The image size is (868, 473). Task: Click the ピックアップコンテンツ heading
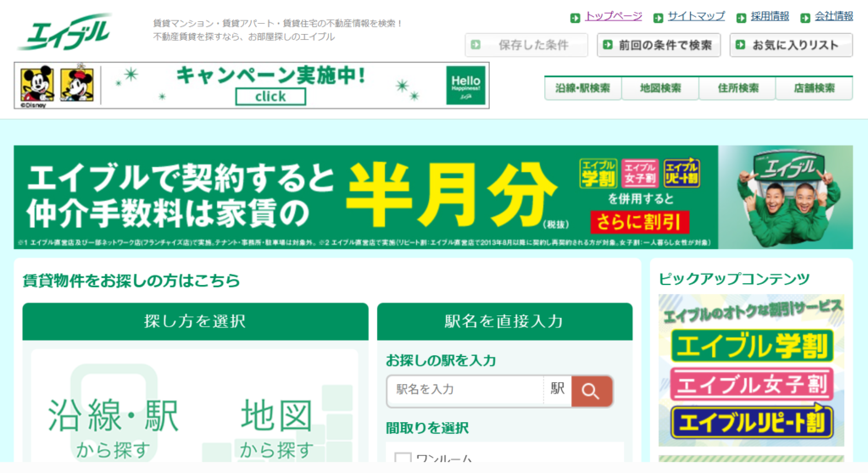[734, 279]
